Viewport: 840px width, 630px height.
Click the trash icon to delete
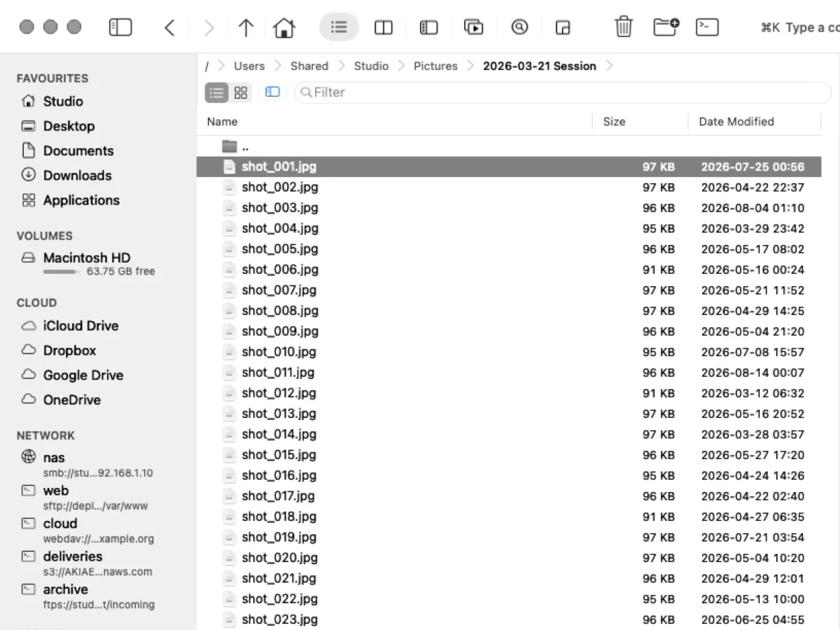[x=623, y=27]
